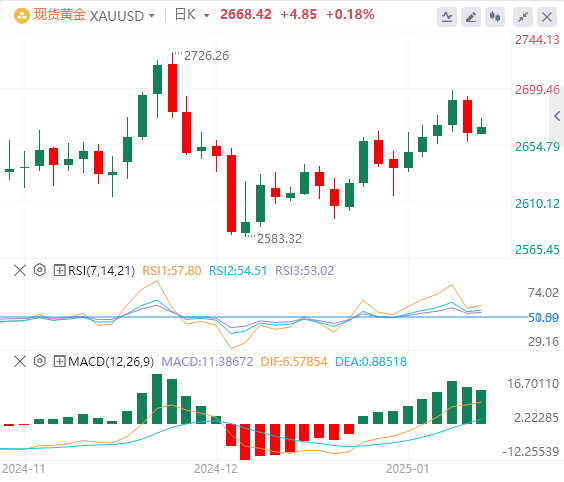Click the gold coin symbol icon
This screenshot has height=482, width=564.
pyautogui.click(x=22, y=16)
